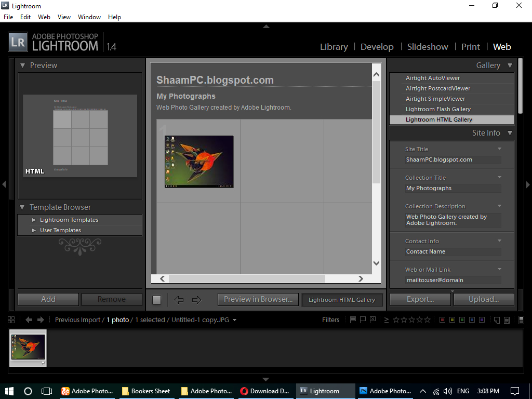Open the File menu
Image resolution: width=532 pixels, height=399 pixels.
(x=8, y=17)
